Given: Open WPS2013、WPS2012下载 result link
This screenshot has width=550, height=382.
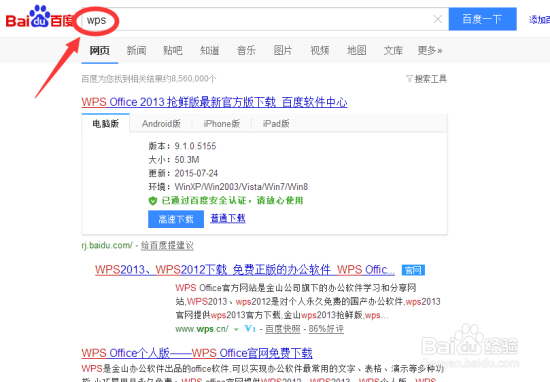Looking at the screenshot, I should point(245,270).
